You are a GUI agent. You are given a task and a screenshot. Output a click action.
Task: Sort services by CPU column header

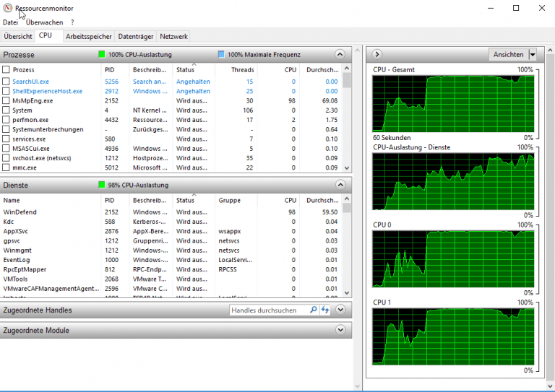tap(278, 200)
